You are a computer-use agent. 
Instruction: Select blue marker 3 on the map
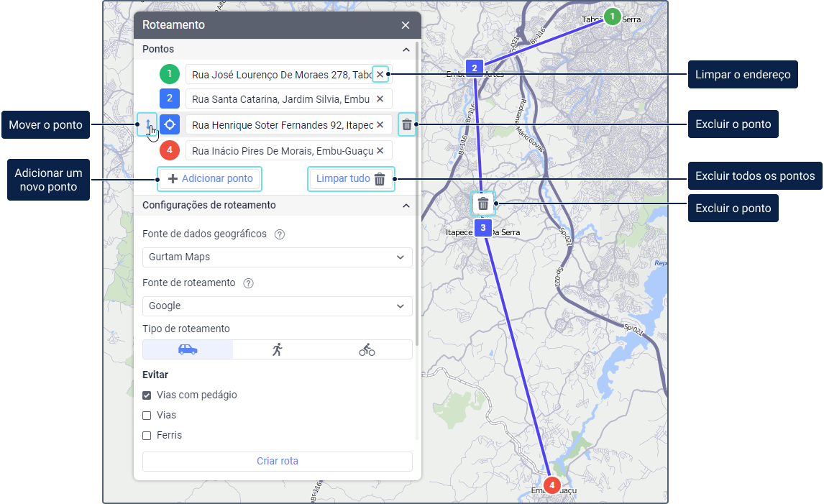tap(483, 228)
